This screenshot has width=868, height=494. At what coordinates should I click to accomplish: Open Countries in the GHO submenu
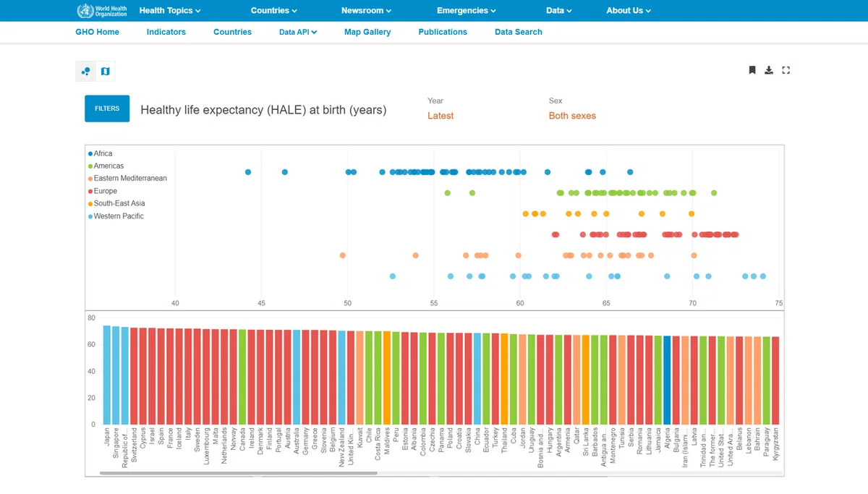tap(232, 32)
